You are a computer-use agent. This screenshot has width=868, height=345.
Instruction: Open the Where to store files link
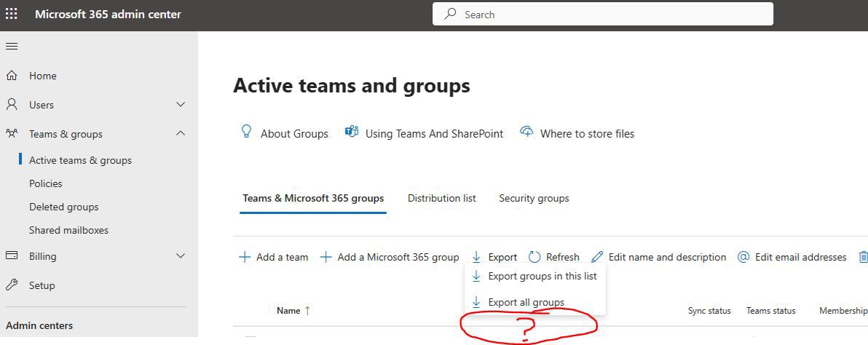coord(588,134)
